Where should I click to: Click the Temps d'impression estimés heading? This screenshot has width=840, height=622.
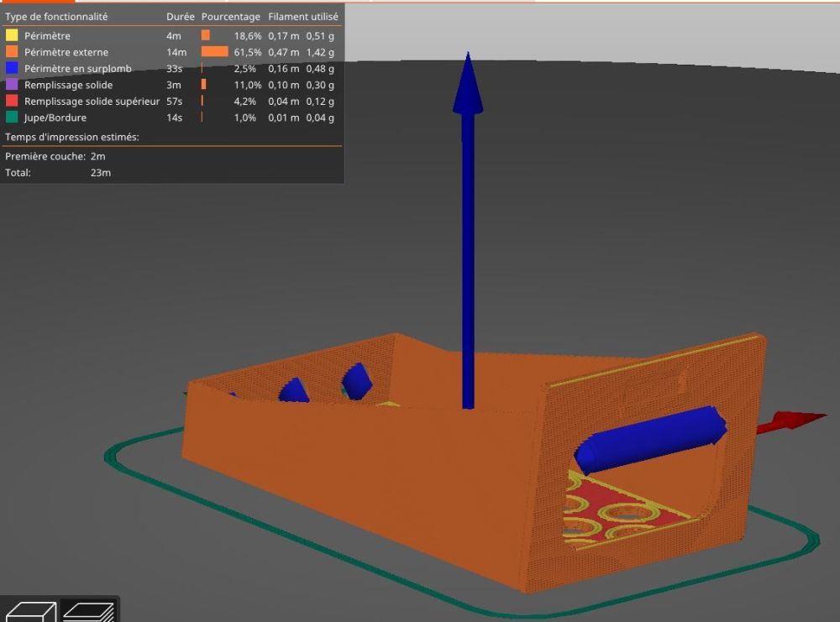71,137
